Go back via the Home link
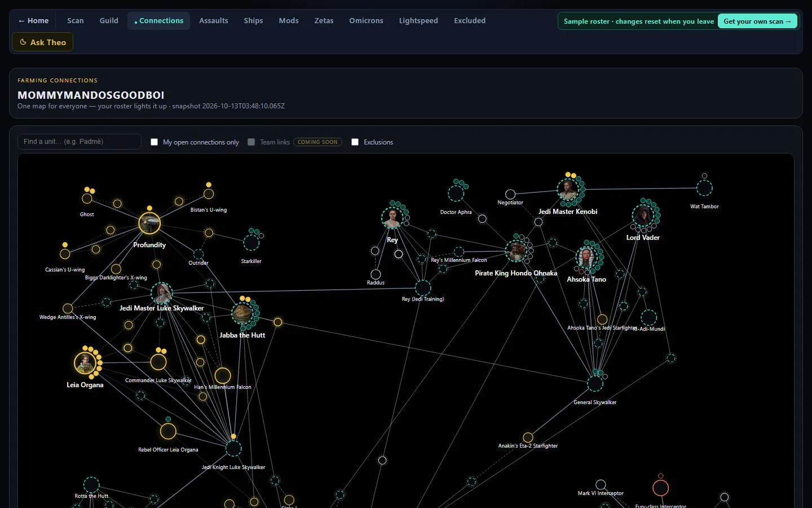This screenshot has height=508, width=812. [x=33, y=21]
